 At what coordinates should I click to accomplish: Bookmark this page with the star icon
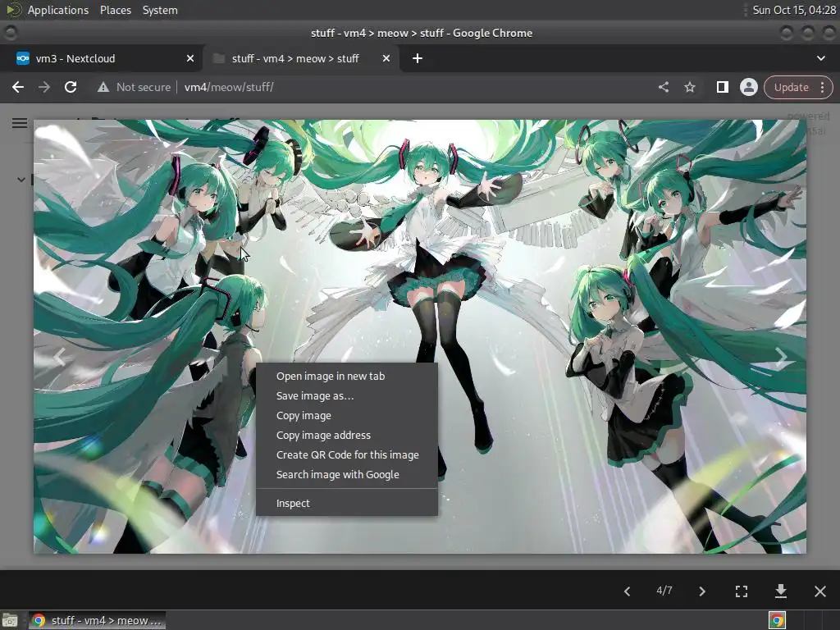[x=690, y=87]
